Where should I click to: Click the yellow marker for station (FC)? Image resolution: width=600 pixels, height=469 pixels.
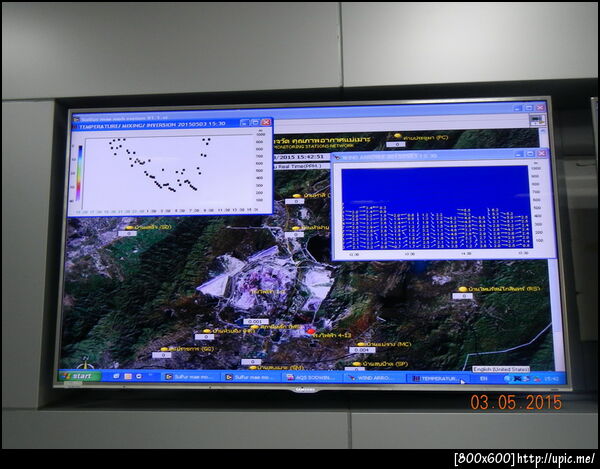tap(398, 136)
